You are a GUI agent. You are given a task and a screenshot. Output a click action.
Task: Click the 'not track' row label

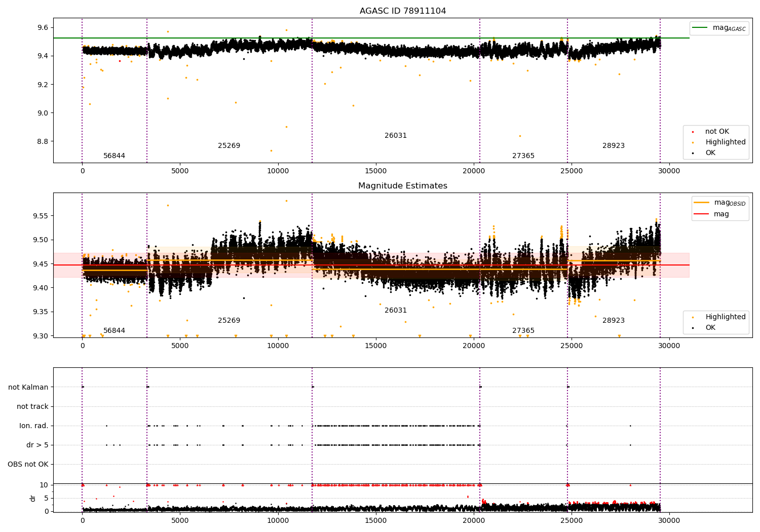tap(32, 406)
